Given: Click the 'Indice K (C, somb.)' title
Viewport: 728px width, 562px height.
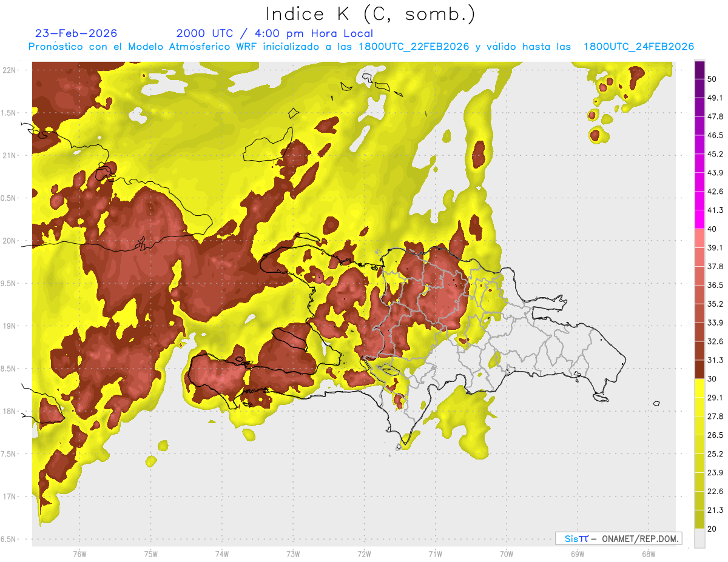Looking at the screenshot, I should 371,14.
